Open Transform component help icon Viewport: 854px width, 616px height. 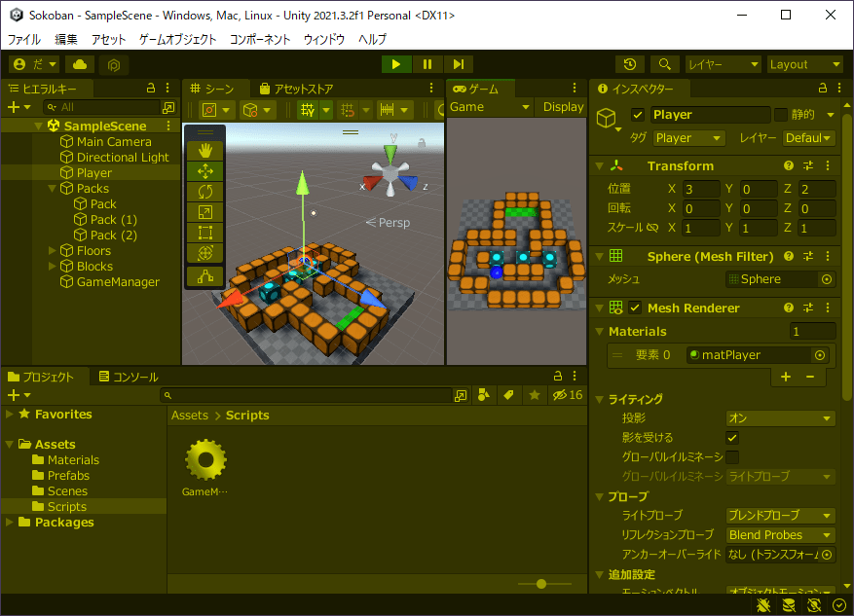tap(788, 165)
